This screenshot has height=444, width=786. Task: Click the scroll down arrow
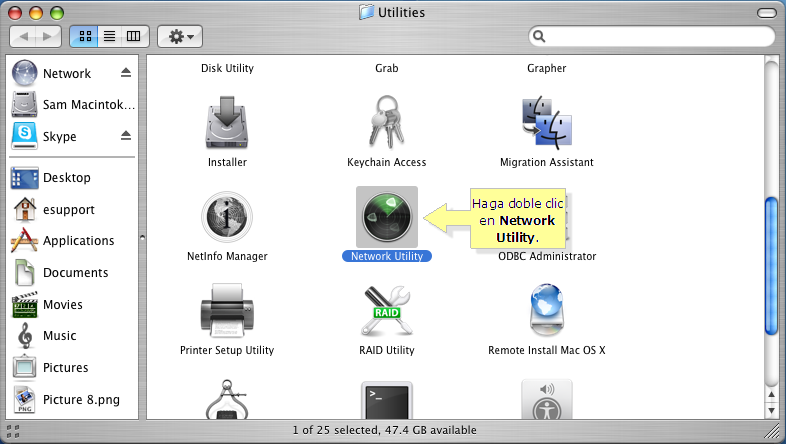coord(771,410)
